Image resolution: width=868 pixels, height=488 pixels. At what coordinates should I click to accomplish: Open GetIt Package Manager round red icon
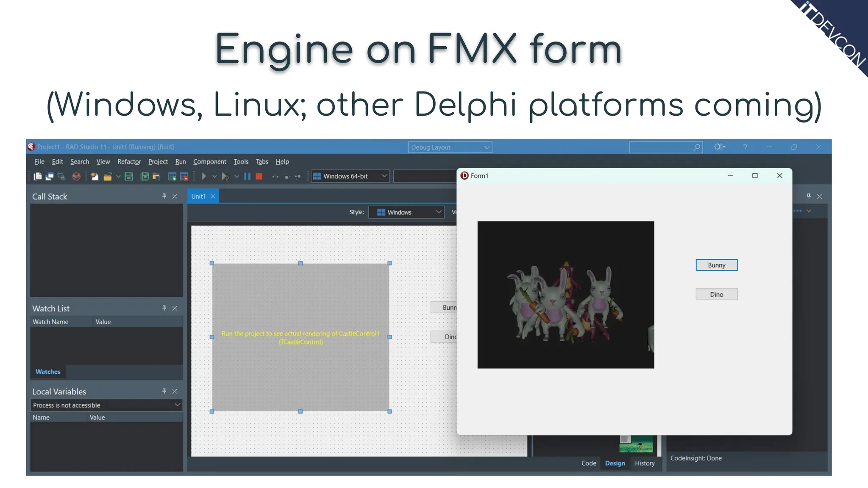(76, 176)
